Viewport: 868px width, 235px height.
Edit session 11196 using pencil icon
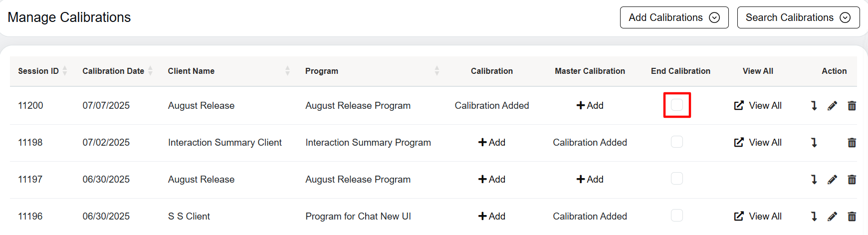click(832, 217)
